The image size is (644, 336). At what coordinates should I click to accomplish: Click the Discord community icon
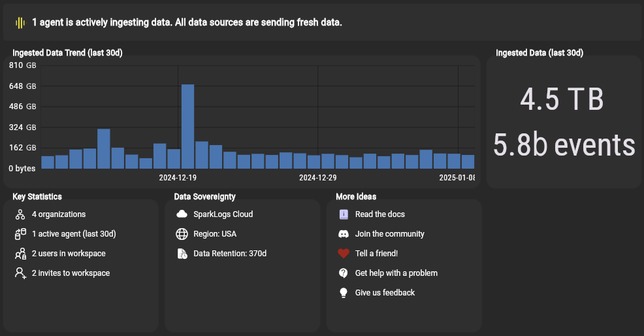344,234
